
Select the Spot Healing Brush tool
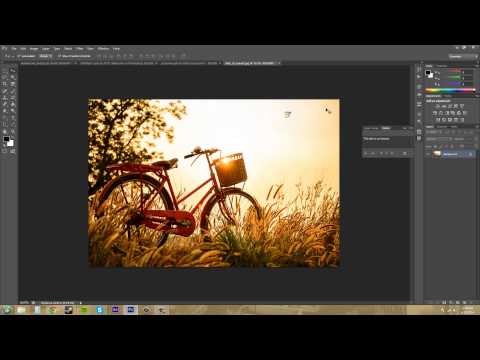[x=4, y=91]
